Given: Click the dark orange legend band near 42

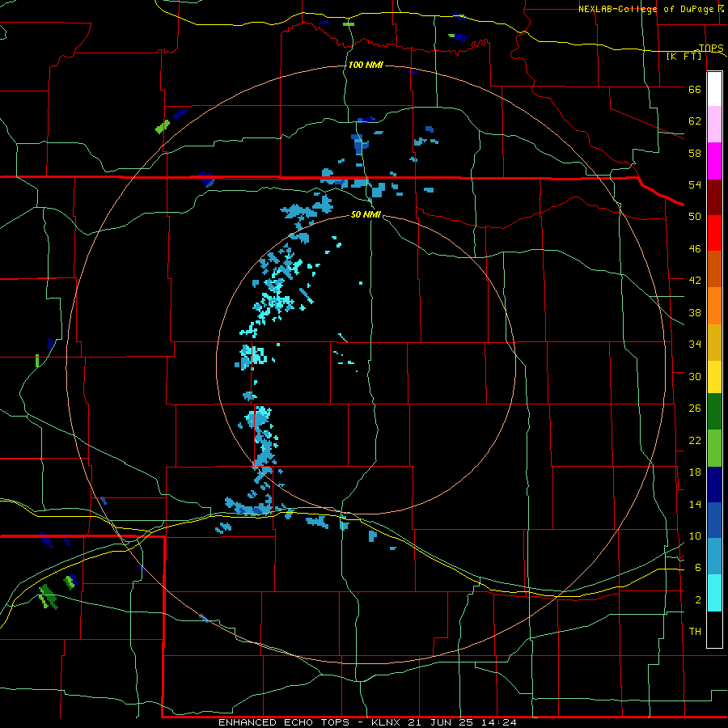Looking at the screenshot, I should click(x=714, y=269).
